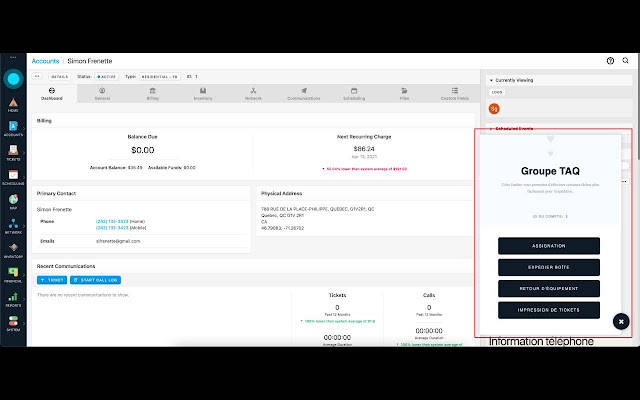The width and height of the screenshot is (640, 400).
Task: Expand the Scheduling sidebar submenu chevron
Action: tap(24, 178)
